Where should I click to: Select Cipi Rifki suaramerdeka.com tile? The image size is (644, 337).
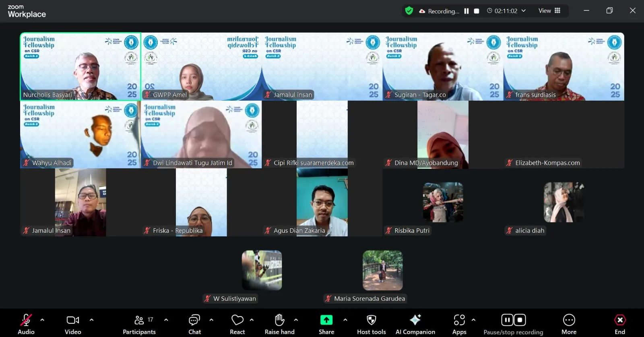click(x=322, y=134)
